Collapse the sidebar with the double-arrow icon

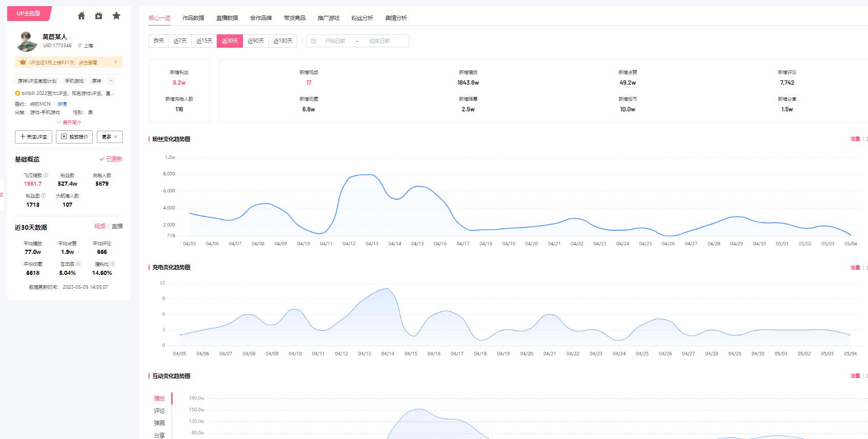[x=2, y=195]
